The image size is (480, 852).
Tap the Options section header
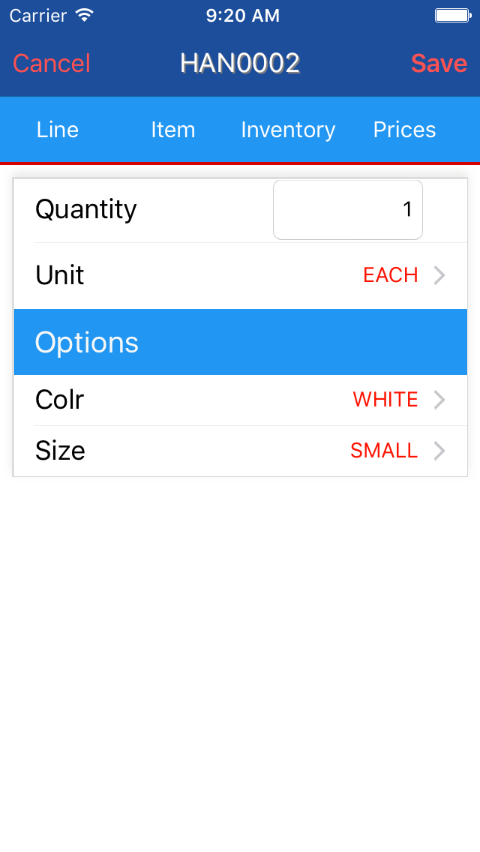240,342
